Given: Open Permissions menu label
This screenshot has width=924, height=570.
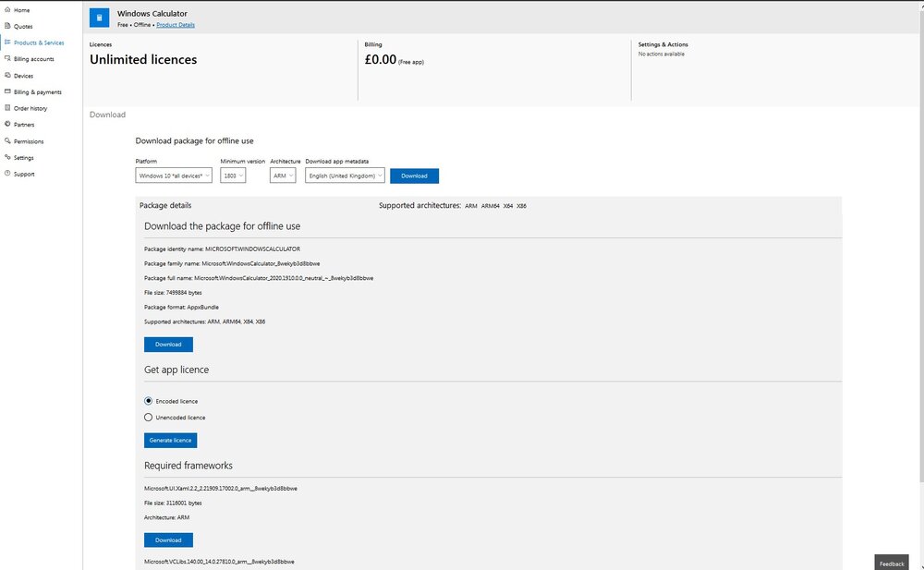Looking at the screenshot, I should [29, 141].
